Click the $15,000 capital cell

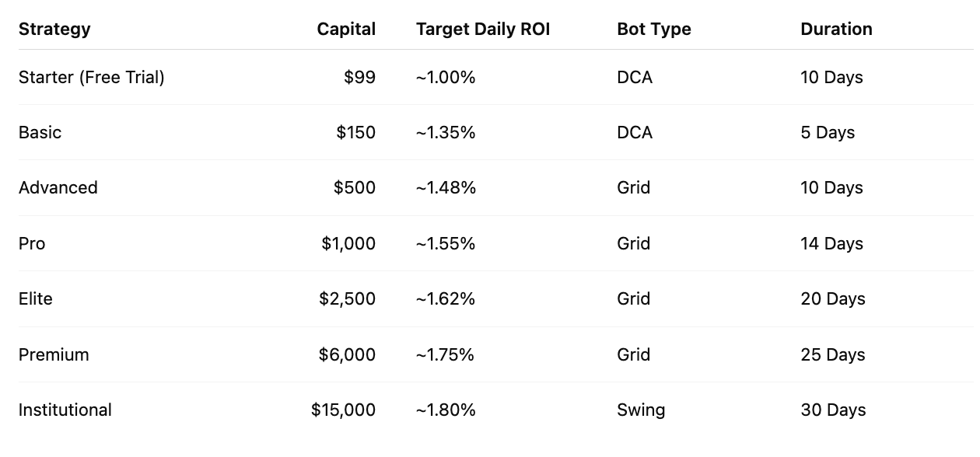343,410
